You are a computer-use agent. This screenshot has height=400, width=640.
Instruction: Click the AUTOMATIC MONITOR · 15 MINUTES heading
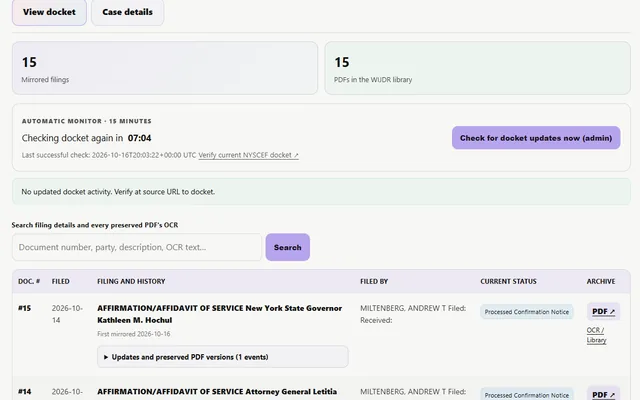[x=87, y=121]
